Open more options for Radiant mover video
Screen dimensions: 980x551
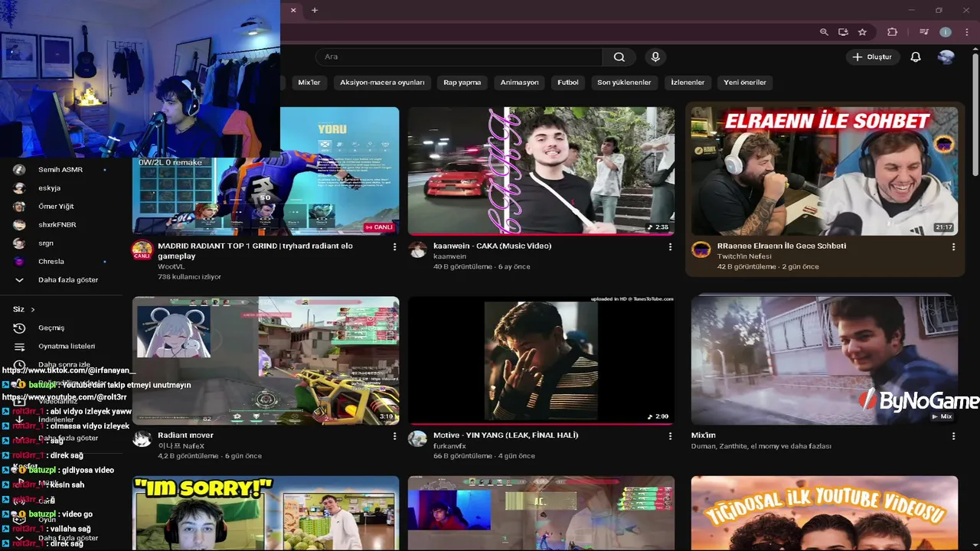pyautogui.click(x=394, y=436)
